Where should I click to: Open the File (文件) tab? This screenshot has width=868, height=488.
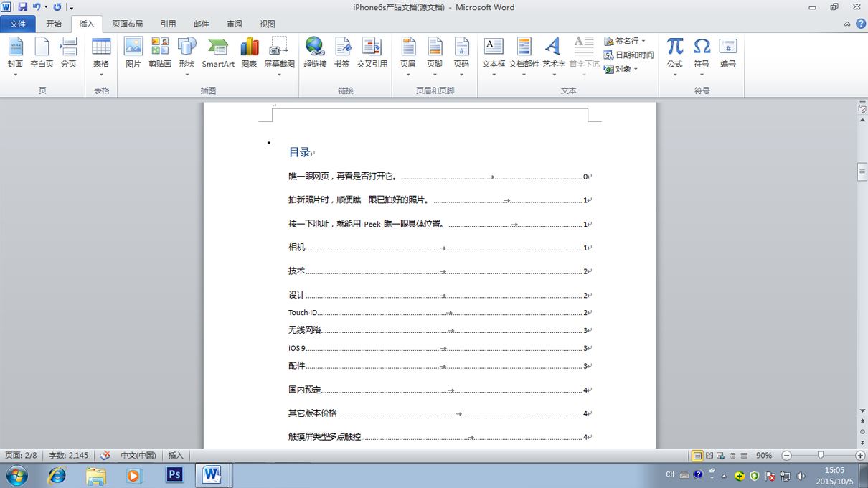tap(18, 24)
